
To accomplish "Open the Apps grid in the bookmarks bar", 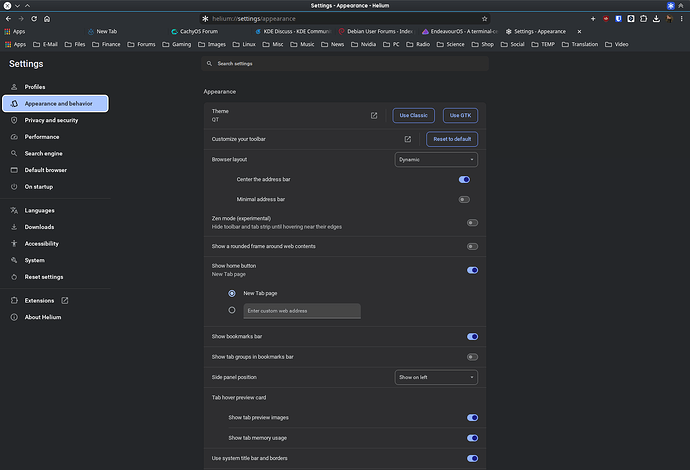I will (15, 44).
